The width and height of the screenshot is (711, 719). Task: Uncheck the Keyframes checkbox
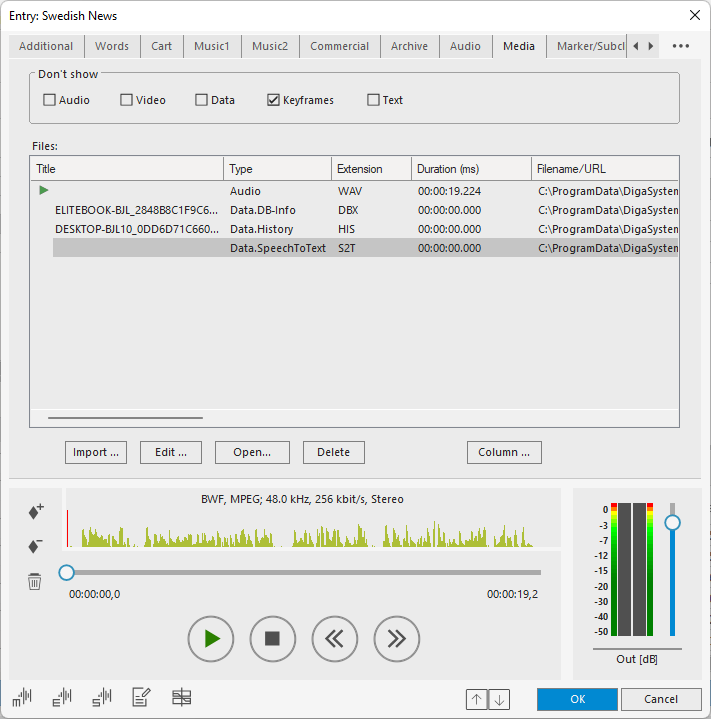274,100
